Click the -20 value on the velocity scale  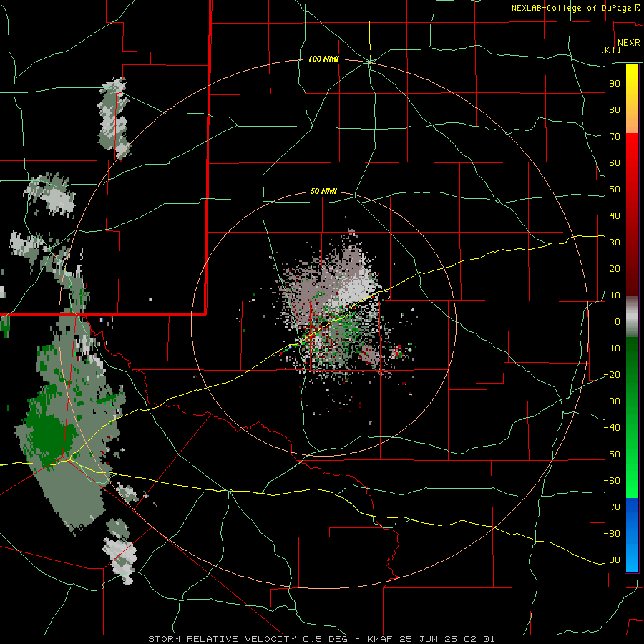[612, 375]
